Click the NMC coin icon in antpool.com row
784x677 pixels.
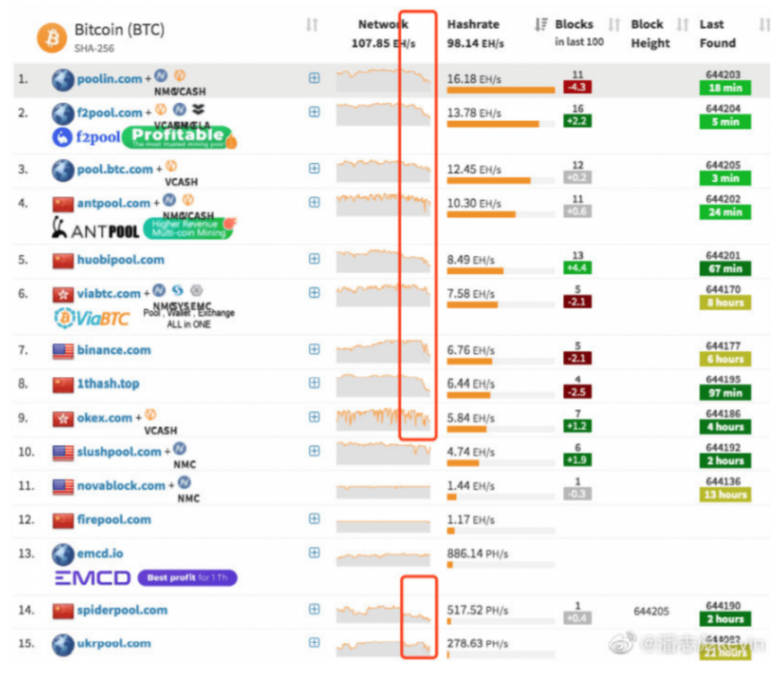coord(170,201)
